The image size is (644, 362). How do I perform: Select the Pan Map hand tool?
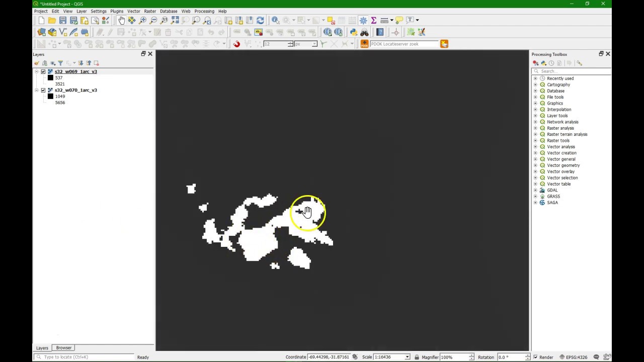click(x=121, y=20)
